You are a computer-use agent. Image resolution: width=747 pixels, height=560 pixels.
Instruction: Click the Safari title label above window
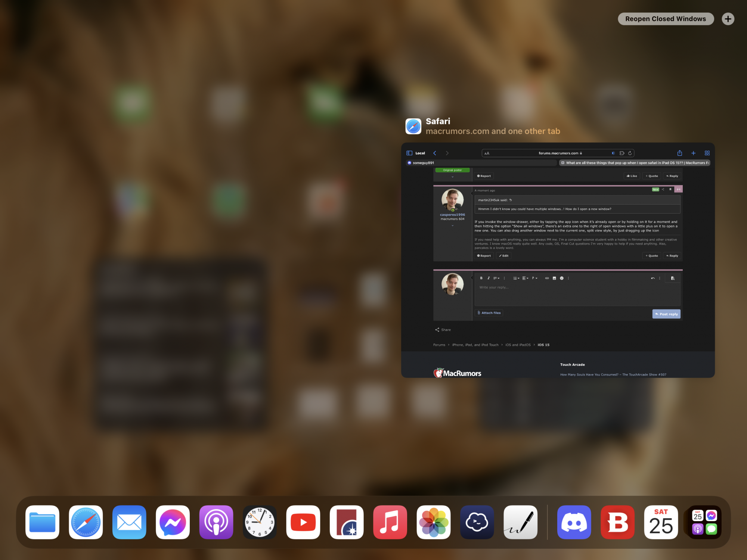pos(438,121)
